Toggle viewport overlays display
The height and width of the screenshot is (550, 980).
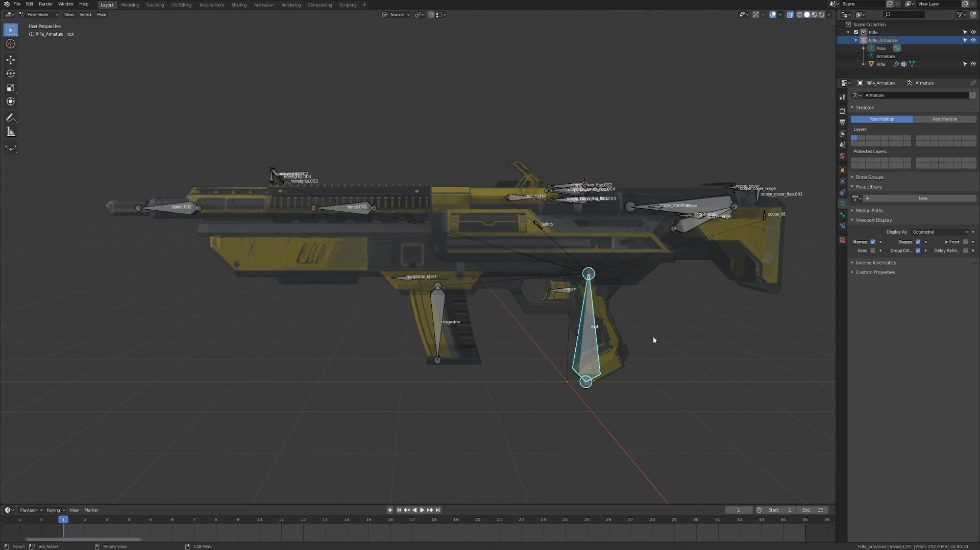[773, 15]
